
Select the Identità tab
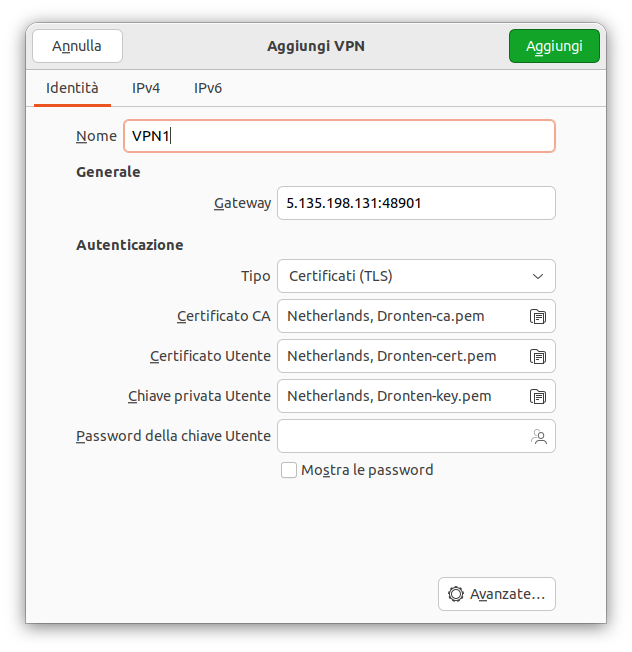(x=72, y=88)
